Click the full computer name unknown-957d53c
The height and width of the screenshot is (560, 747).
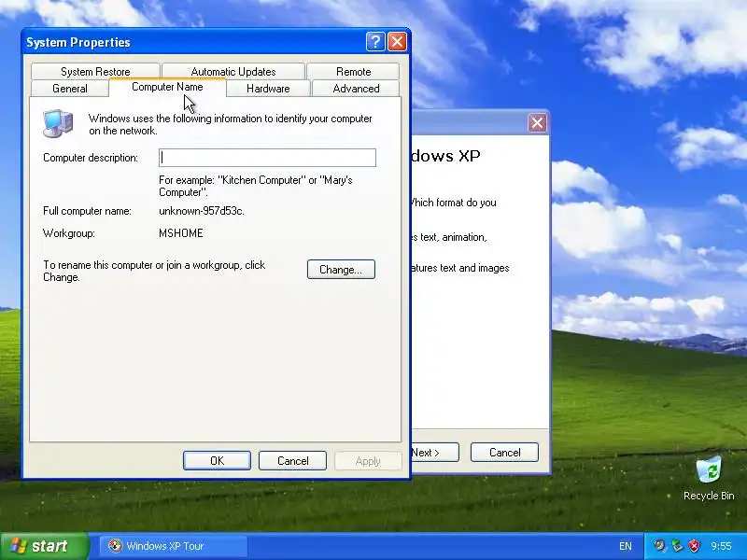[x=202, y=211]
